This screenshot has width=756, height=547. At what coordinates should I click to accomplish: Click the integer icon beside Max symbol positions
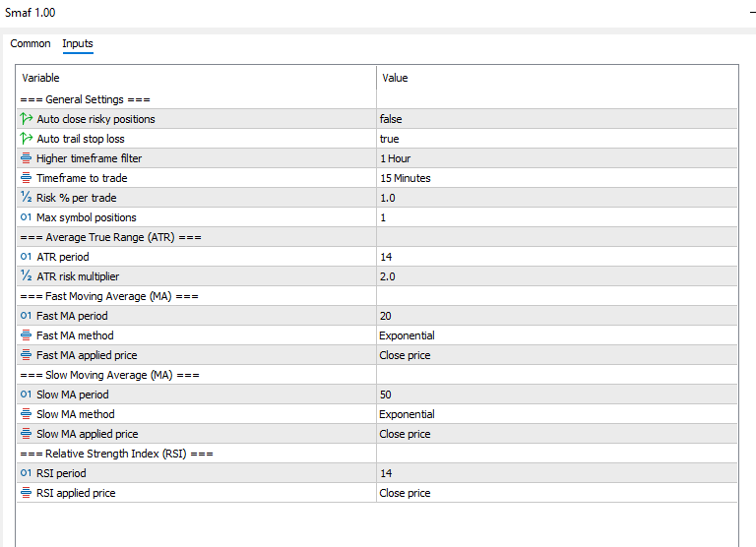(x=26, y=217)
